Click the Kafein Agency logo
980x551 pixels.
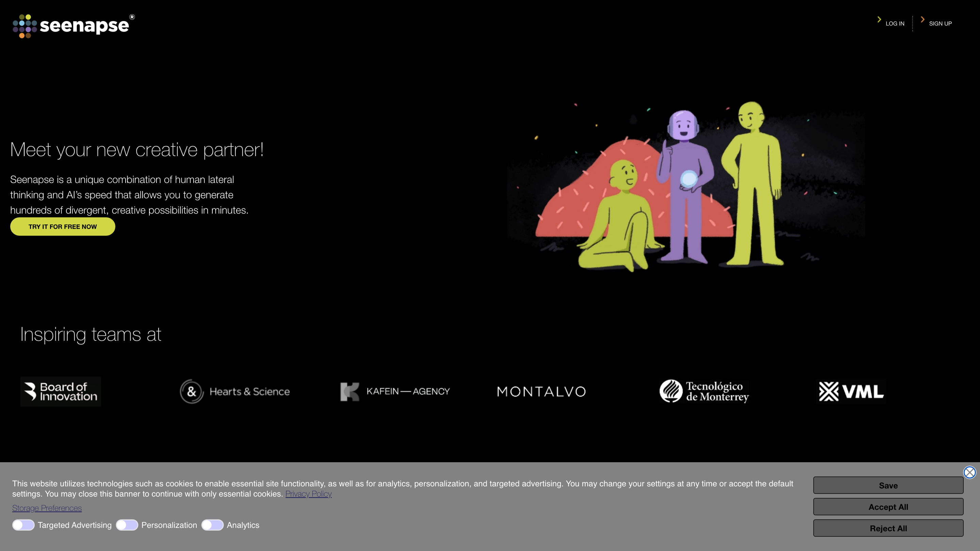pyautogui.click(x=395, y=391)
